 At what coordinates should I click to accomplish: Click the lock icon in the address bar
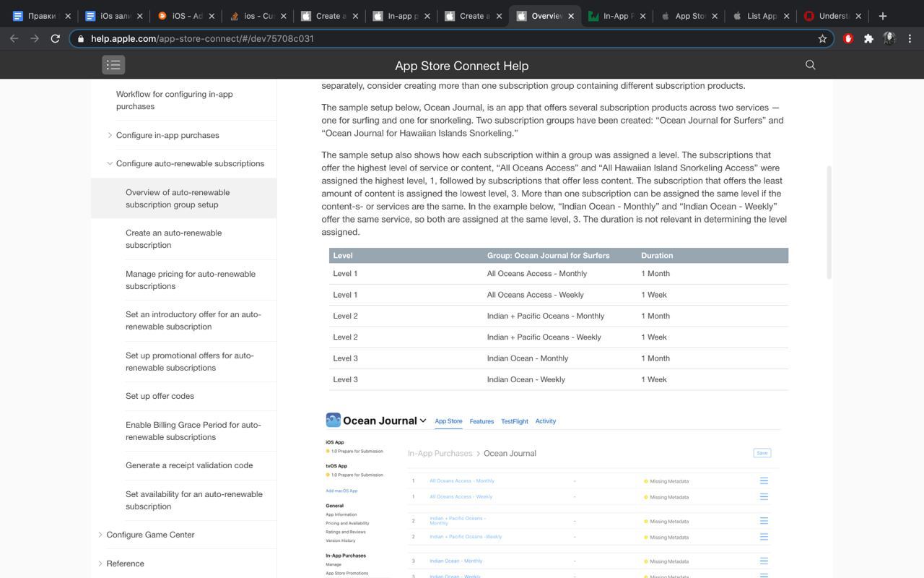(81, 38)
